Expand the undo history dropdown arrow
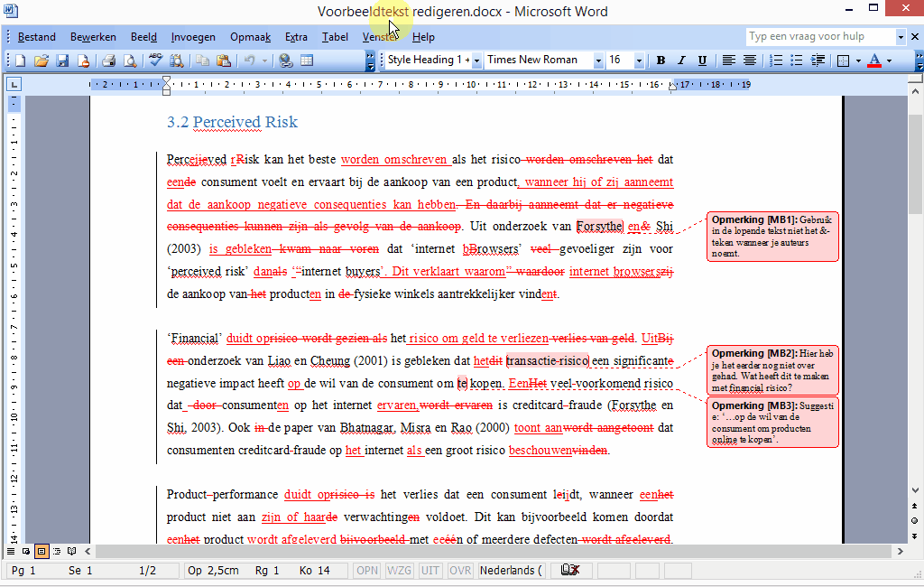Image resolution: width=924 pixels, height=587 pixels. point(264,61)
